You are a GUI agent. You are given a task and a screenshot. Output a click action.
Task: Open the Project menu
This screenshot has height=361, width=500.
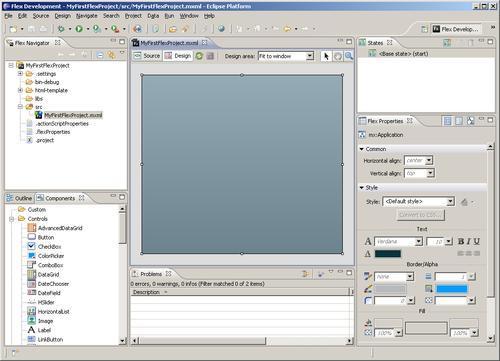click(133, 16)
